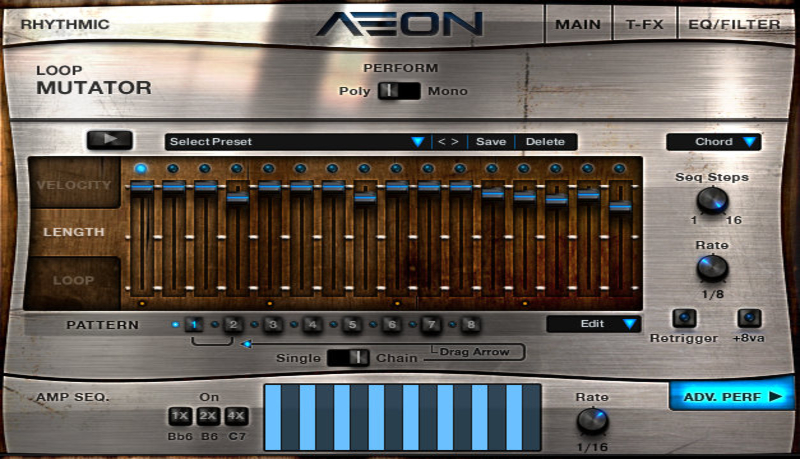Enable Amp Seq 1X button
Screen dimensions: 800x459
click(x=180, y=416)
